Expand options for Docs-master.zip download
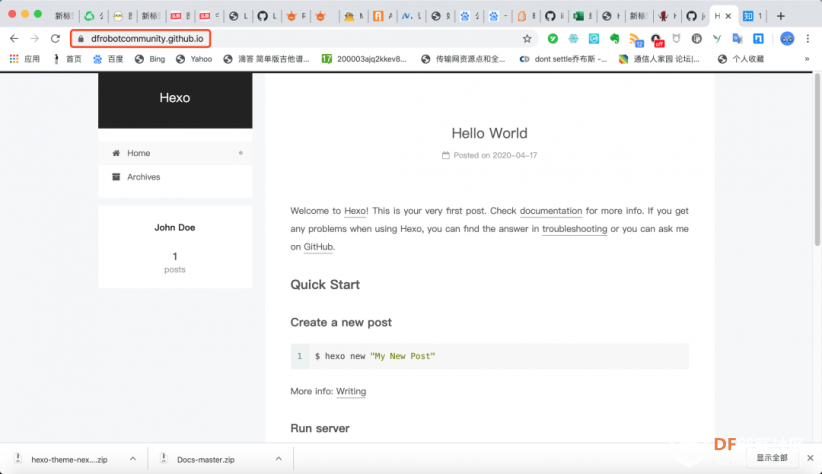Viewport: 822px width, 474px height. [278, 459]
